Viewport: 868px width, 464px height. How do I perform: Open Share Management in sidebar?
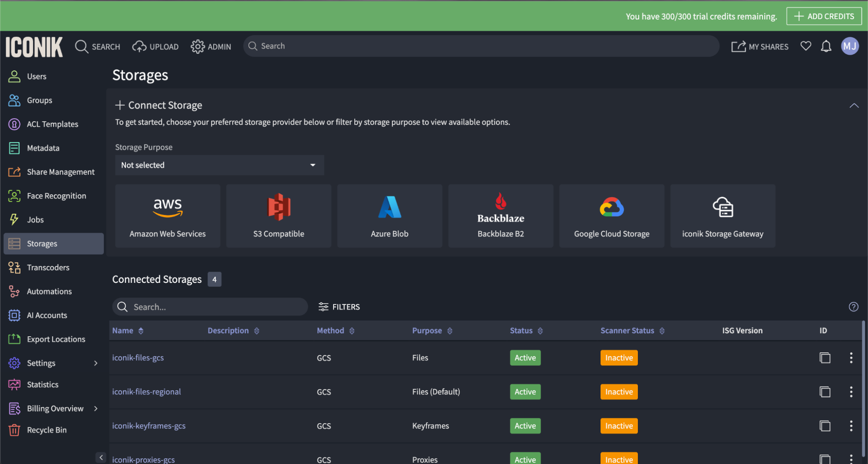pyautogui.click(x=54, y=172)
